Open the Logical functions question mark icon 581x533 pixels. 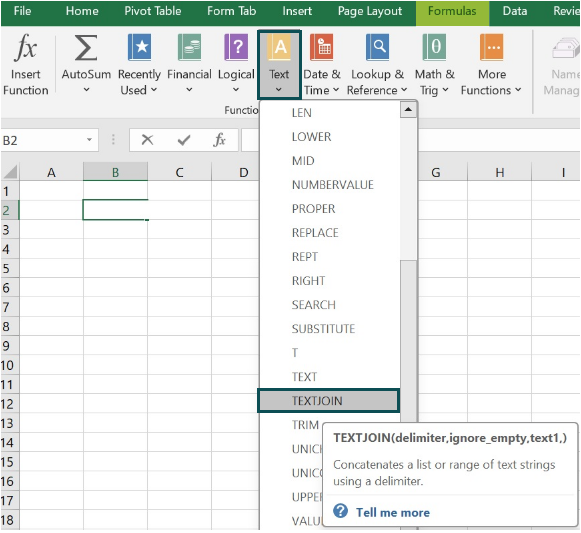point(236,47)
